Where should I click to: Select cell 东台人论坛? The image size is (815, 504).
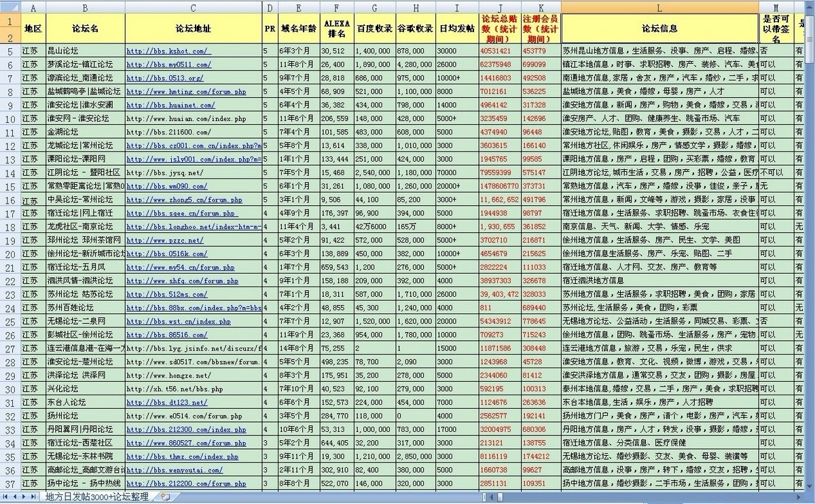85,402
